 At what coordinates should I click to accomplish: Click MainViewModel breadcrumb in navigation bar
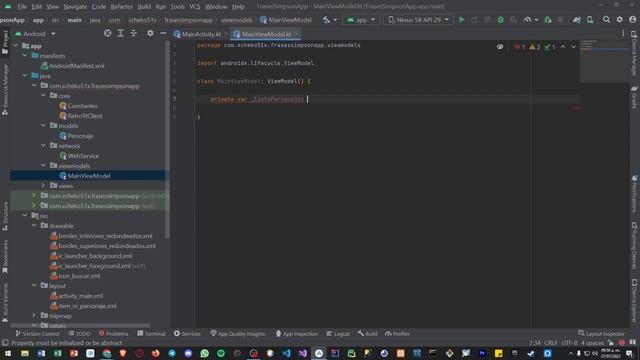(286, 20)
